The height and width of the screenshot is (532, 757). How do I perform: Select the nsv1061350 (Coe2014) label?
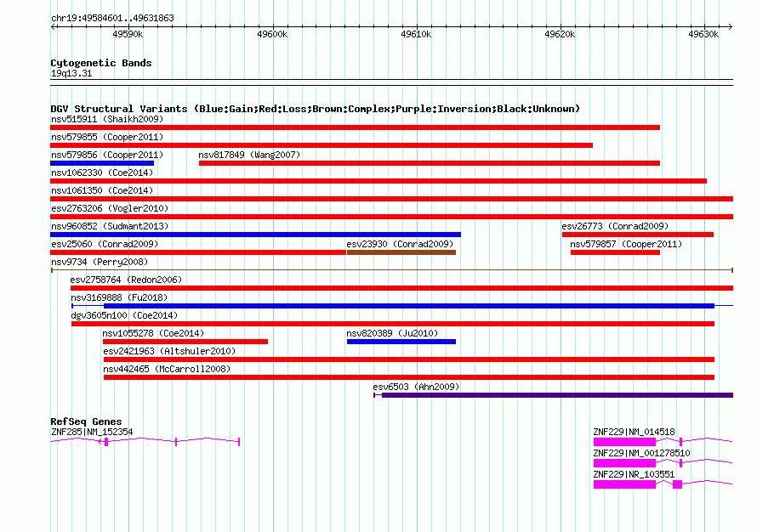(x=102, y=190)
